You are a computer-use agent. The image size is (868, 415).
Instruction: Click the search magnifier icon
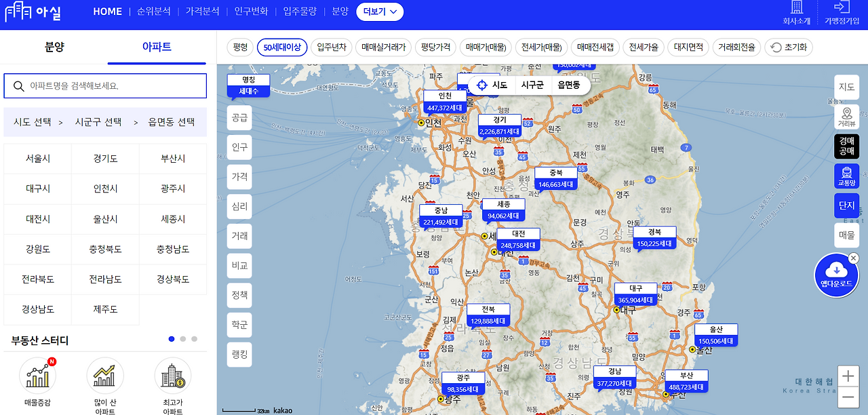click(18, 86)
